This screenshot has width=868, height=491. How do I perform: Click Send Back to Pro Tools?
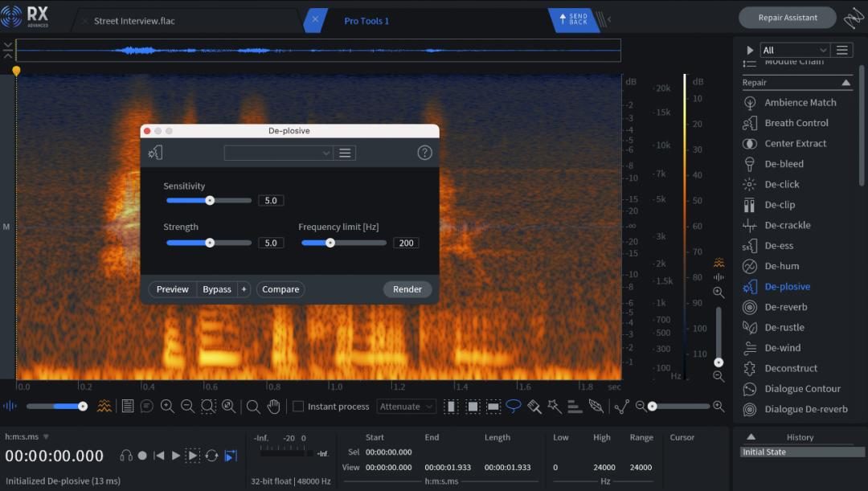pyautogui.click(x=574, y=19)
